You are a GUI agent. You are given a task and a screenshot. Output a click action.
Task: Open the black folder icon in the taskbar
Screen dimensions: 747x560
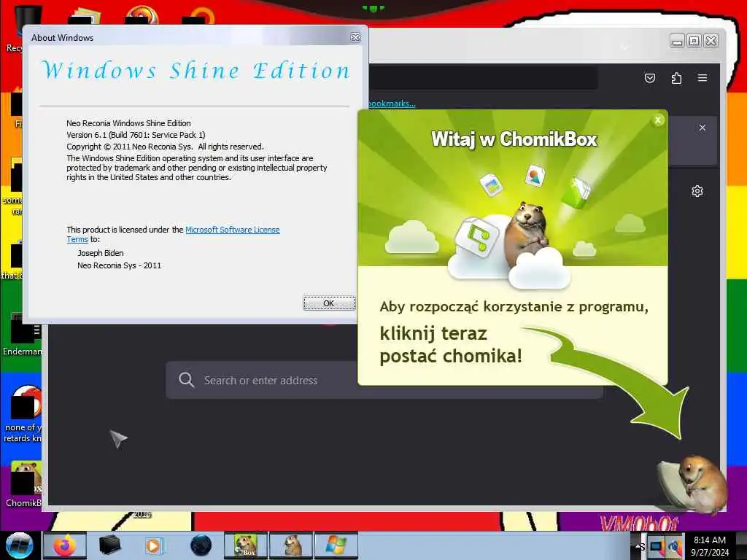(109, 545)
